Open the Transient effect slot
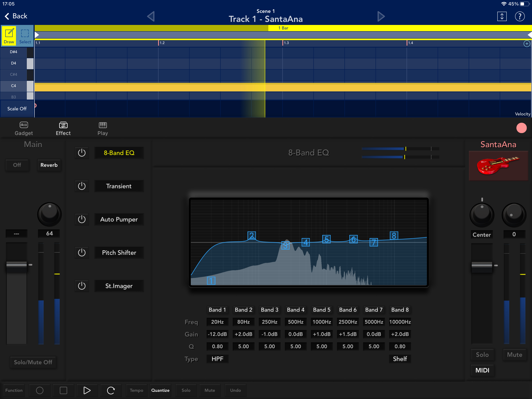Image resolution: width=532 pixels, height=399 pixels. 119,186
